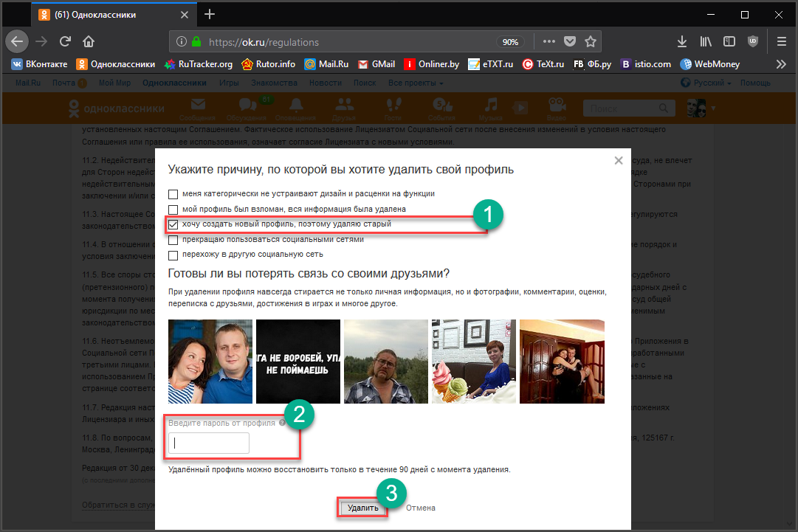The image size is (798, 532).
Task: Show more bookmarks with the overflow chevron
Action: 781,64
